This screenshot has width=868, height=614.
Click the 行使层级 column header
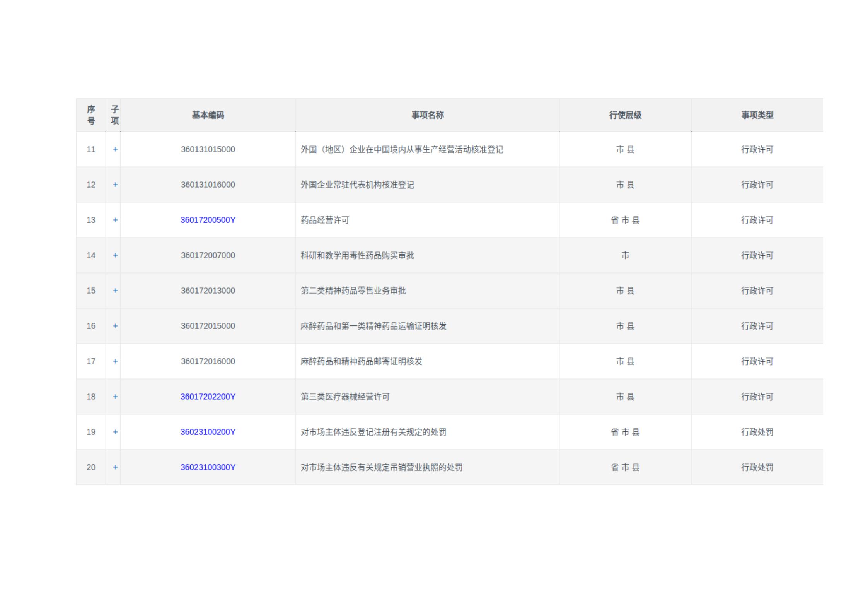click(625, 115)
